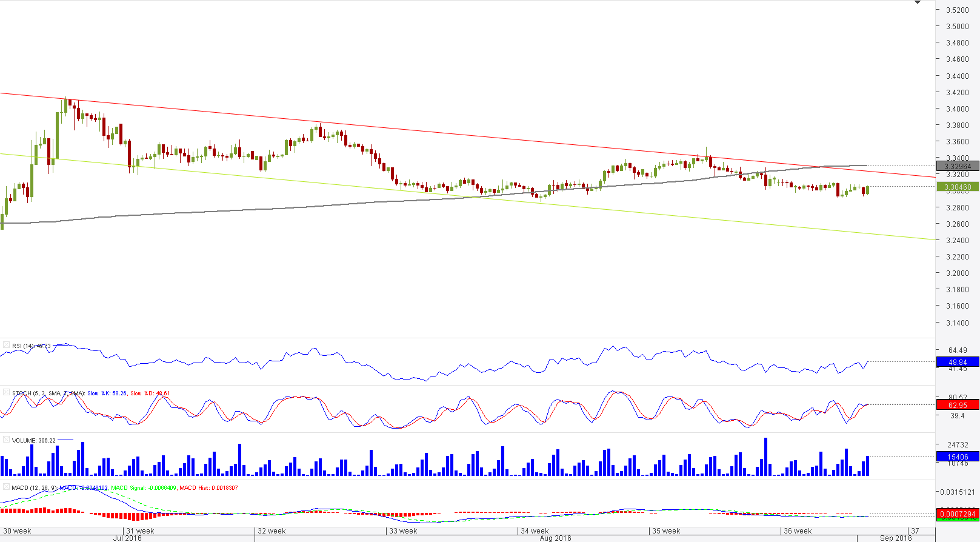980x542 pixels.
Task: Close the MACD (12, 26, 9) indicator panel
Action: tap(6, 487)
